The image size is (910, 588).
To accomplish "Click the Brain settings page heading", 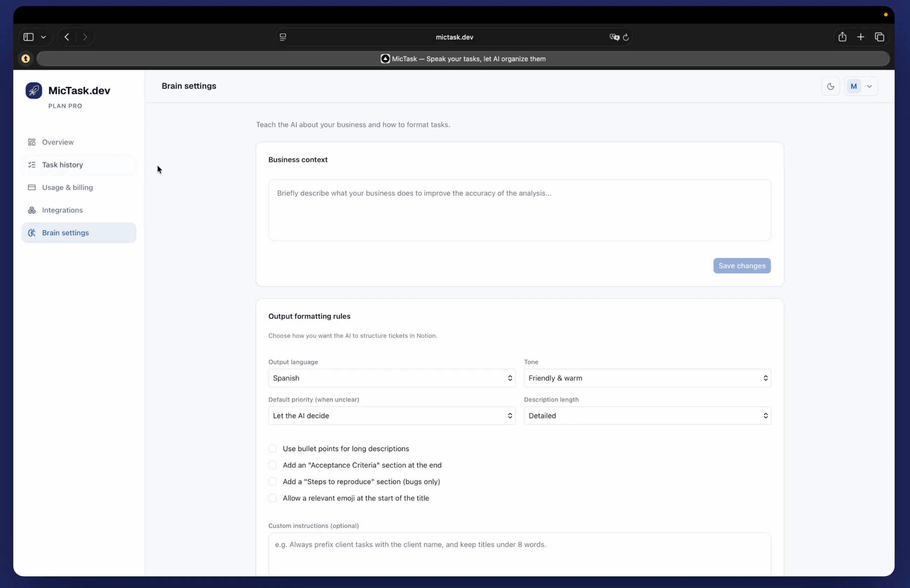I will 189,86.
